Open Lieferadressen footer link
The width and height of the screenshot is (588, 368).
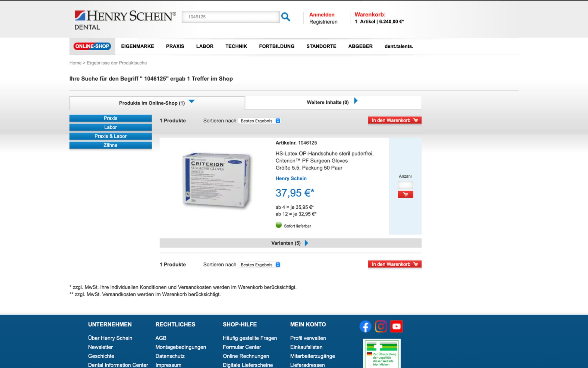(x=307, y=365)
